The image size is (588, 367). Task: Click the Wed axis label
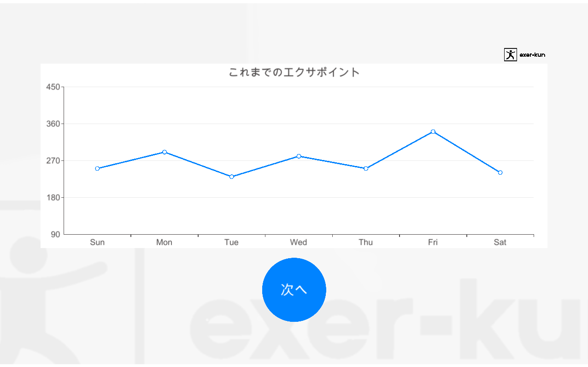coord(299,242)
